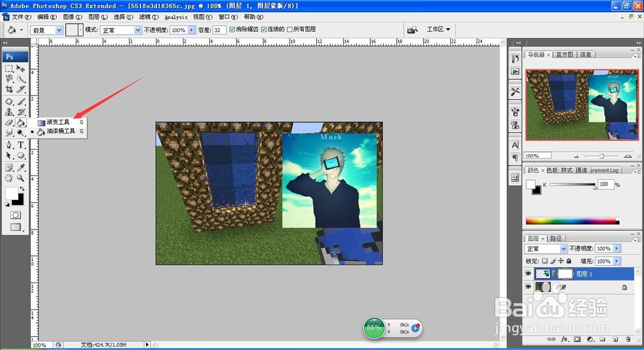644x350 pixels.
Task: Select the History Brush tool
Action: 21,112
